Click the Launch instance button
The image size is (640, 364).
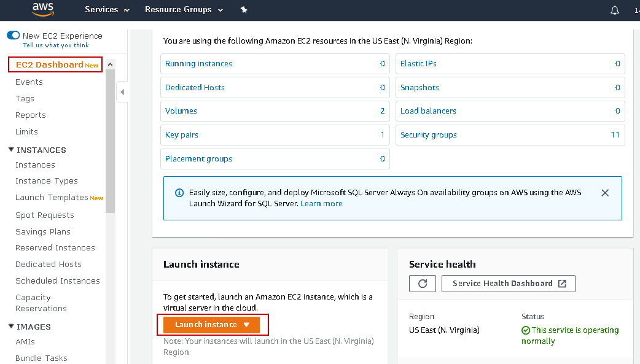pyautogui.click(x=213, y=325)
